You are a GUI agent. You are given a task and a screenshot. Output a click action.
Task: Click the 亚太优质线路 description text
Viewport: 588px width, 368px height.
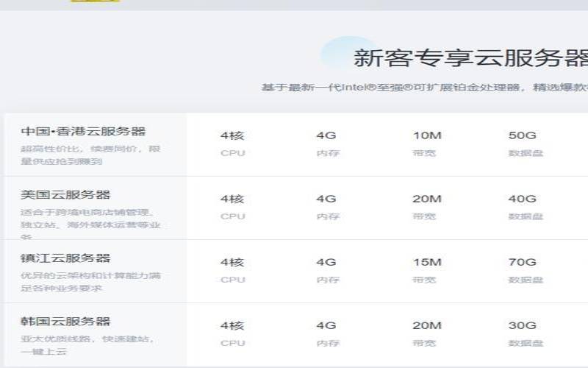click(87, 345)
